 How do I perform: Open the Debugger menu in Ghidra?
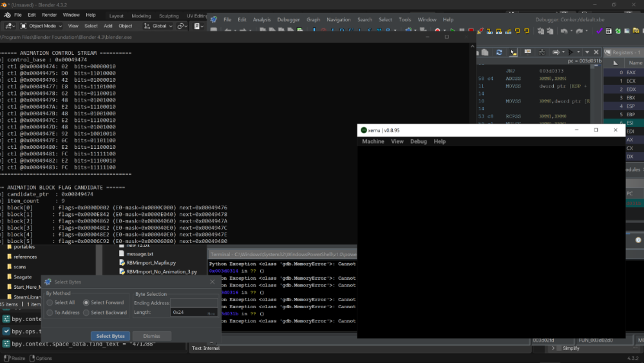pos(289,19)
